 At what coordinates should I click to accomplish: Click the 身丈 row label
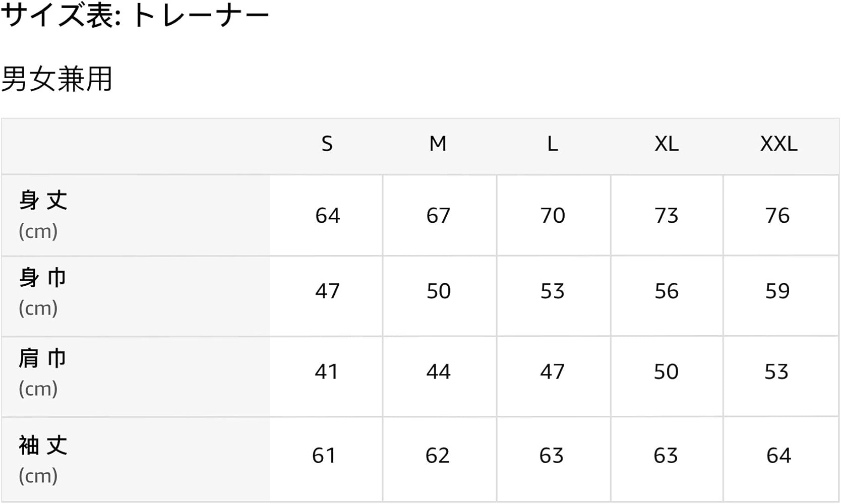(x=43, y=201)
